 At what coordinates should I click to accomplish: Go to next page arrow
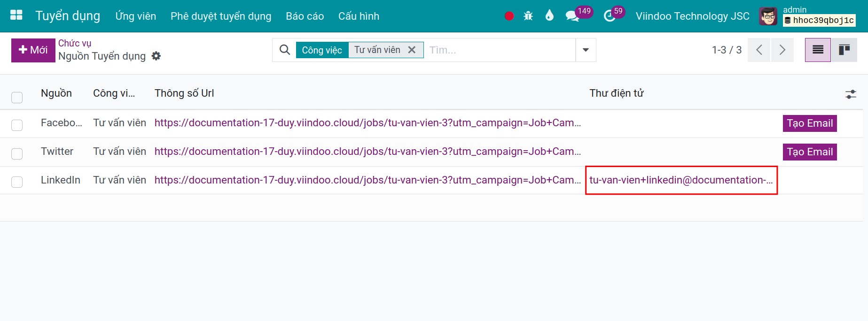[x=782, y=50]
